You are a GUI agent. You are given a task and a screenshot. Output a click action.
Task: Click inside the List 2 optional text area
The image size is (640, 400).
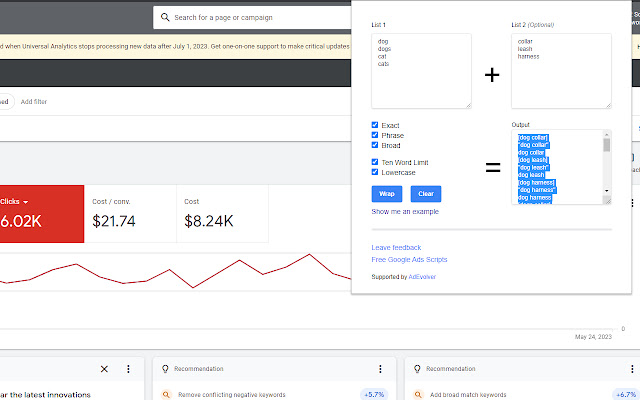[x=561, y=71]
